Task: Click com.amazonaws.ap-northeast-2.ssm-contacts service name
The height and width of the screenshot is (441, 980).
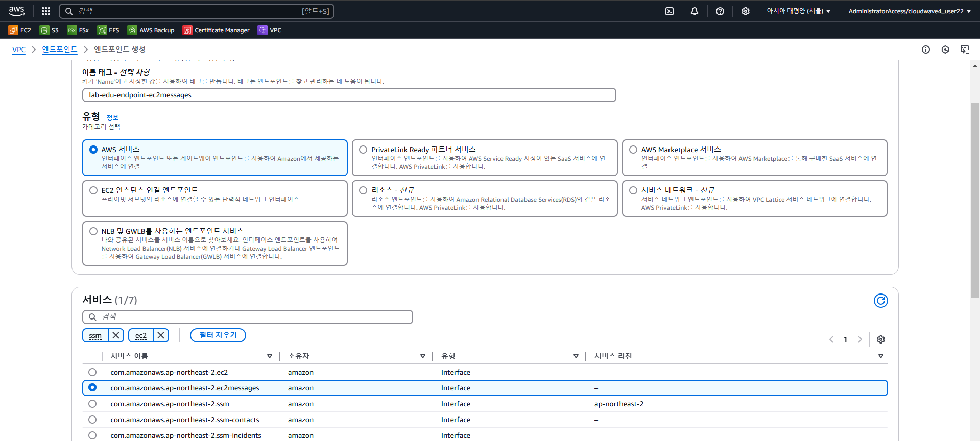Action: (x=185, y=420)
